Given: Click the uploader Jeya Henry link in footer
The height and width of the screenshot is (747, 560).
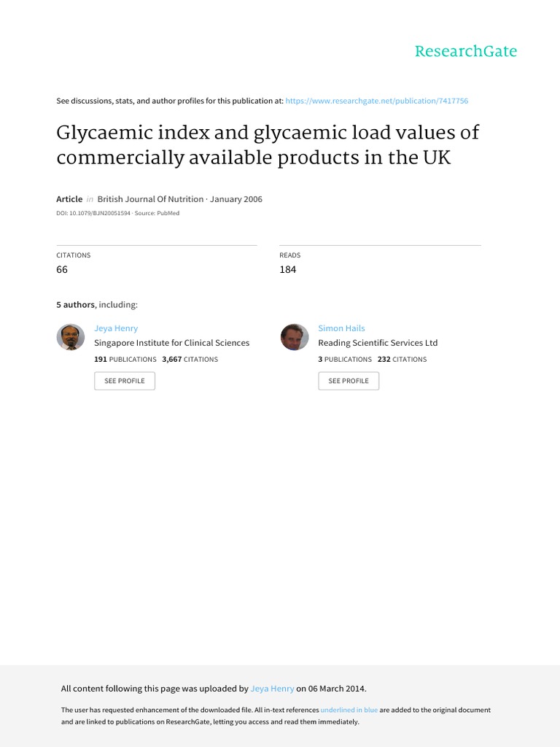Looking at the screenshot, I should pos(272,689).
